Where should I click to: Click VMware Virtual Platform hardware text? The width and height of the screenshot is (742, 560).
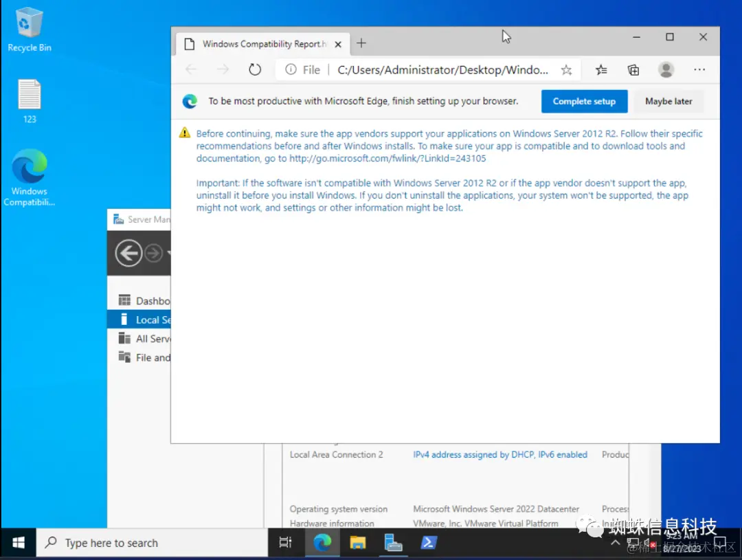coord(486,523)
